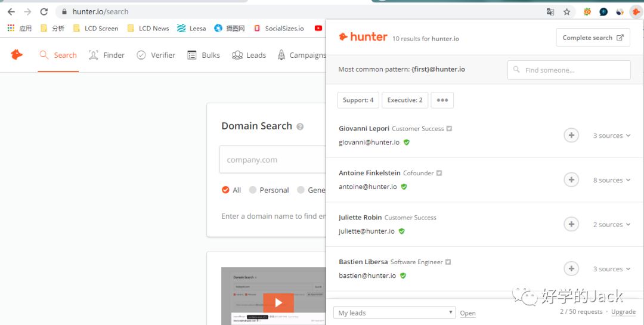Viewport: 644px width, 325px height.
Task: Reload the page
Action: pyautogui.click(x=44, y=11)
